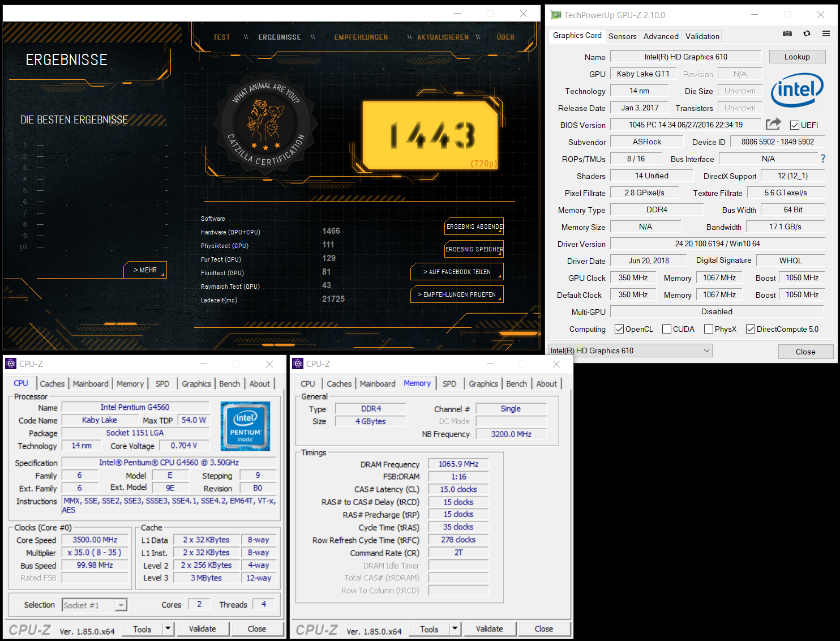This screenshot has height=641, width=840.
Task: Click the 1443 score display
Action: pos(431,136)
